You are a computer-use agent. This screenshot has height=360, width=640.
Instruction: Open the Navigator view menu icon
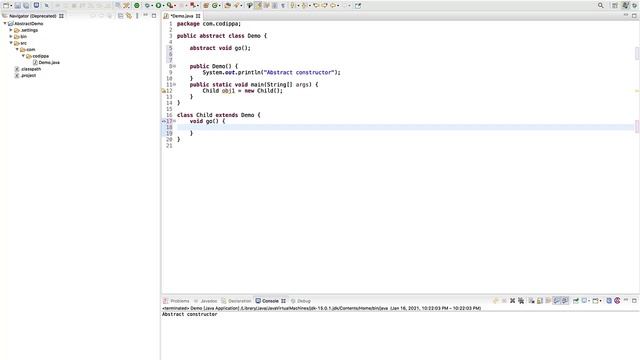(137, 16)
